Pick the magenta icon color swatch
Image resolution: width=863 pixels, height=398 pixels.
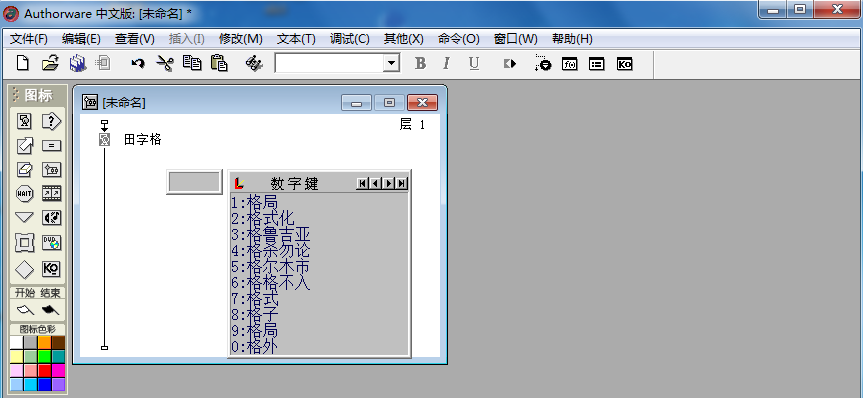pyautogui.click(x=58, y=370)
